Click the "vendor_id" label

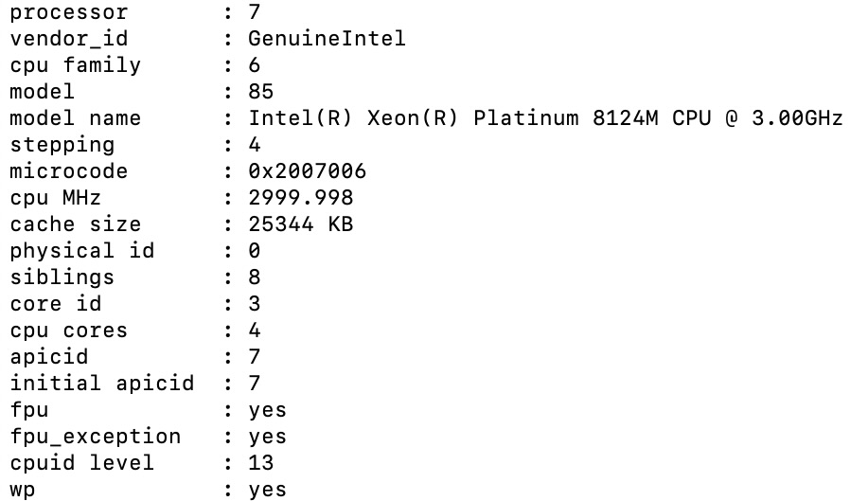[69, 39]
